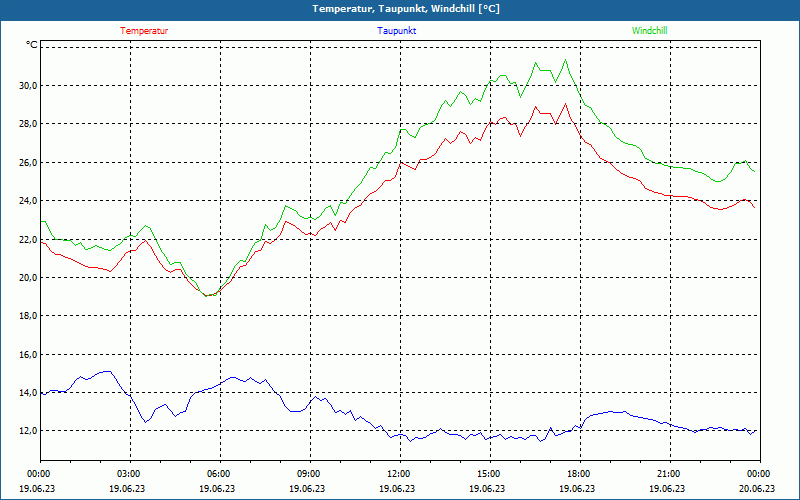Click the 28,0 y-axis value
The width and height of the screenshot is (800, 500).
coord(29,124)
